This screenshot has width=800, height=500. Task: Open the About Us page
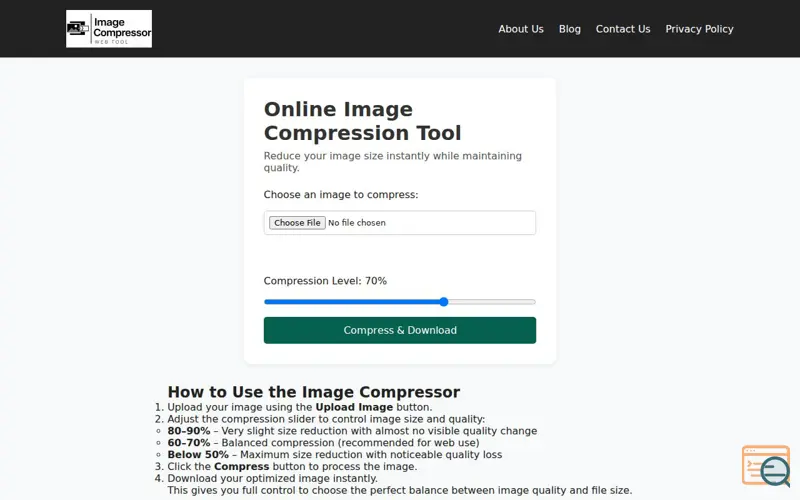(521, 29)
